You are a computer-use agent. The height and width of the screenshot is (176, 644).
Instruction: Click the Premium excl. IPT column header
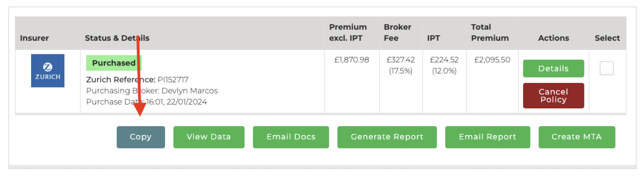pos(348,33)
